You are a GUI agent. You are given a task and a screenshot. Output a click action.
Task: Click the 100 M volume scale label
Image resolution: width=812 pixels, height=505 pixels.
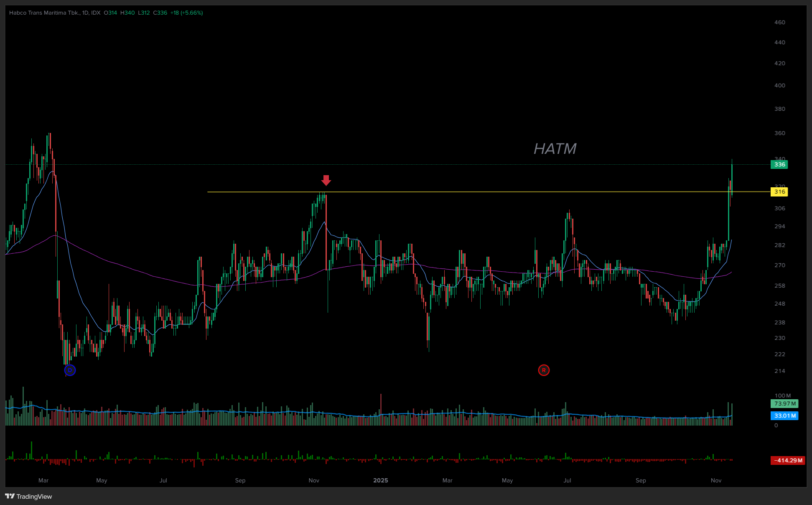(782, 395)
